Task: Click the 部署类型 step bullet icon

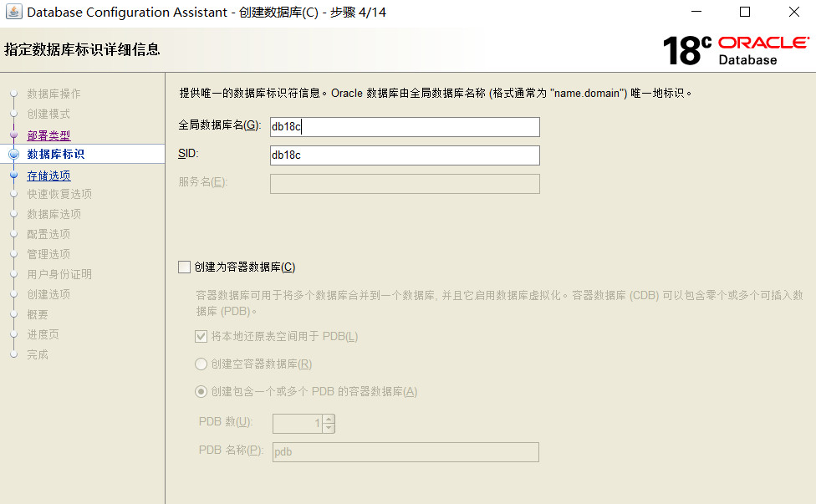Action: (x=13, y=135)
